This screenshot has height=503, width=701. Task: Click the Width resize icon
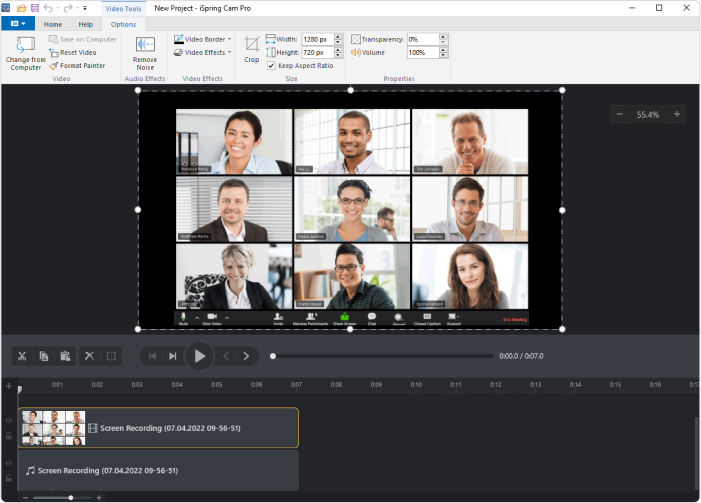point(270,39)
